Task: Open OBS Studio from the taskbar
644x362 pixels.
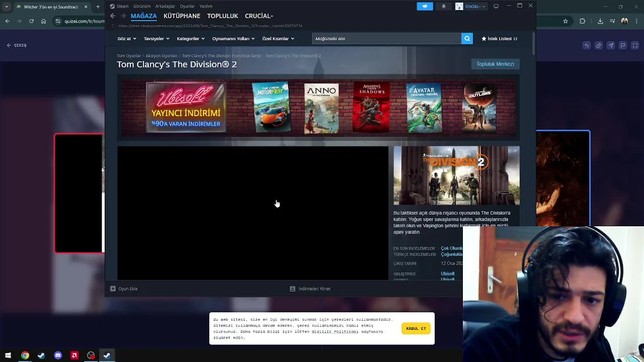Action: pos(91,355)
